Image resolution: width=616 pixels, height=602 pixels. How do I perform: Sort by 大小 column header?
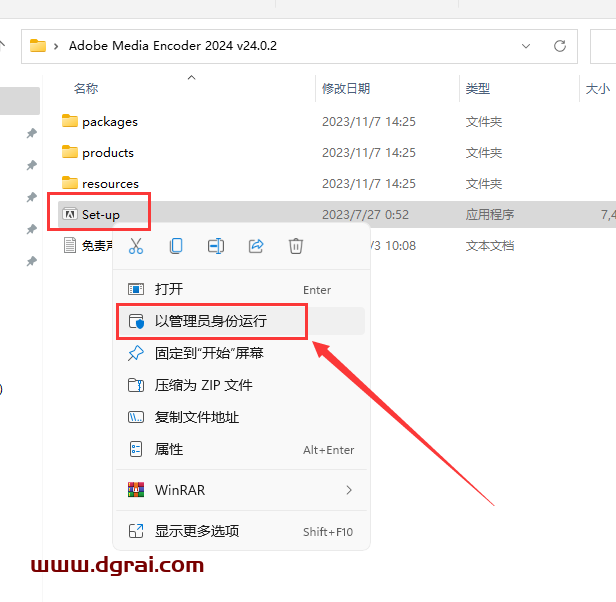click(x=598, y=88)
